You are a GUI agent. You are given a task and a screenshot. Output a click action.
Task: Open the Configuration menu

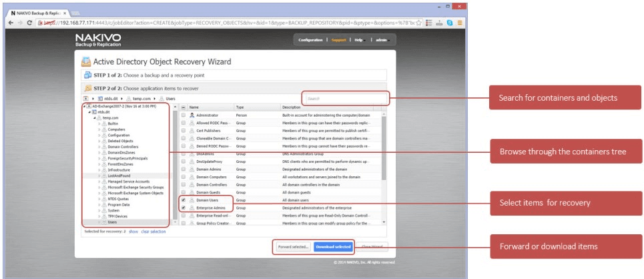310,40
